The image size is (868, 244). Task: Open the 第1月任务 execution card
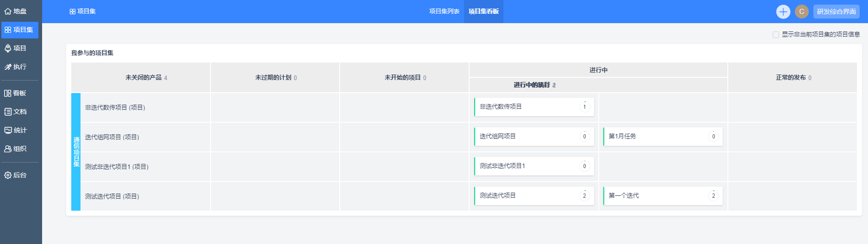tap(663, 137)
